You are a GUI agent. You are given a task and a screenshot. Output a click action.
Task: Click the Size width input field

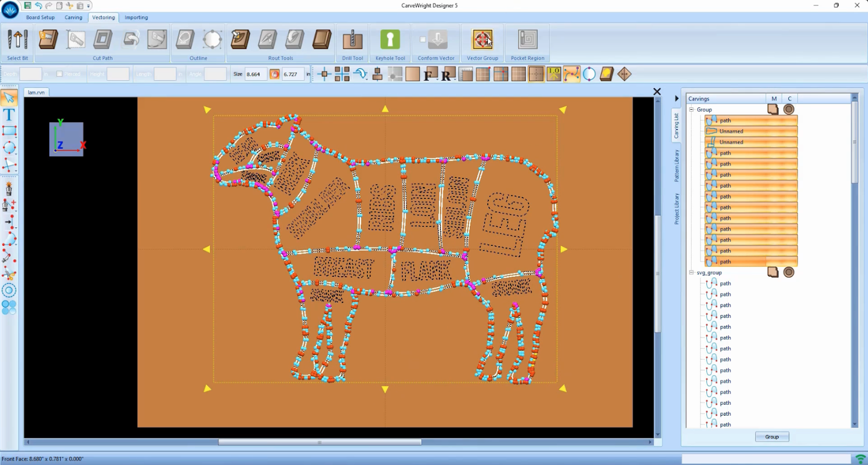tap(256, 74)
